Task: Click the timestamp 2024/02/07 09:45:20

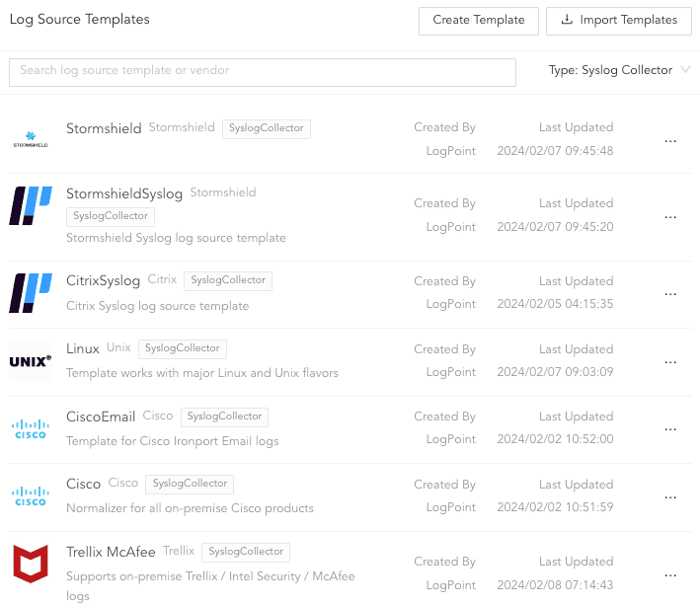Action: [x=555, y=227]
